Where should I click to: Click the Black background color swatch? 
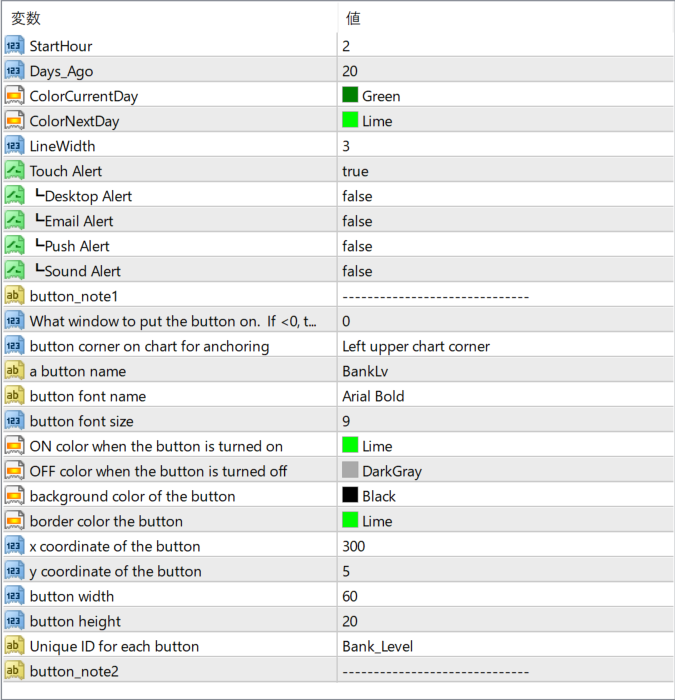coord(350,495)
